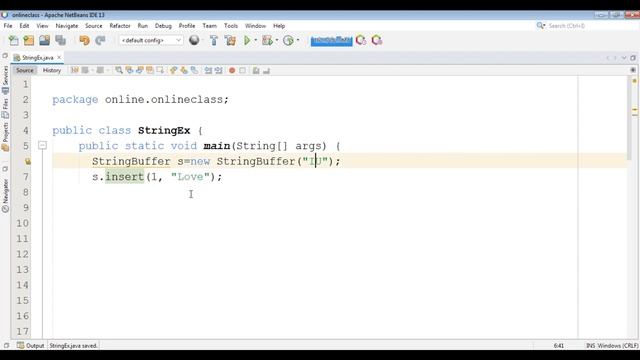Click the Save All toolbar icon
This screenshot has height=360, width=640.
tap(60, 40)
